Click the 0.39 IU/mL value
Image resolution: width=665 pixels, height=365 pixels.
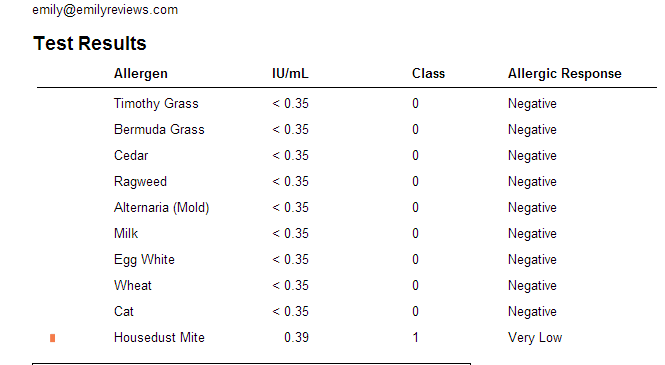296,337
